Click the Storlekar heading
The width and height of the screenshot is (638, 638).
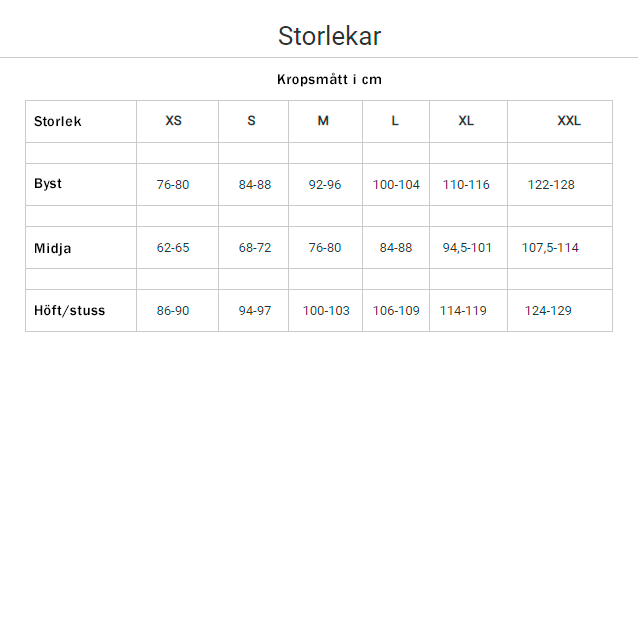(329, 36)
